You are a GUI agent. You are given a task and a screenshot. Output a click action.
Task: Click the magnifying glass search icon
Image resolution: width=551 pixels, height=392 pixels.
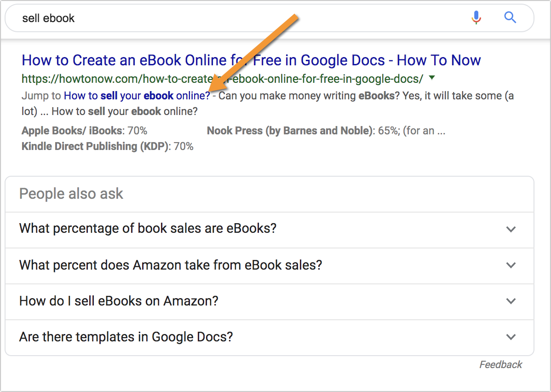point(510,18)
